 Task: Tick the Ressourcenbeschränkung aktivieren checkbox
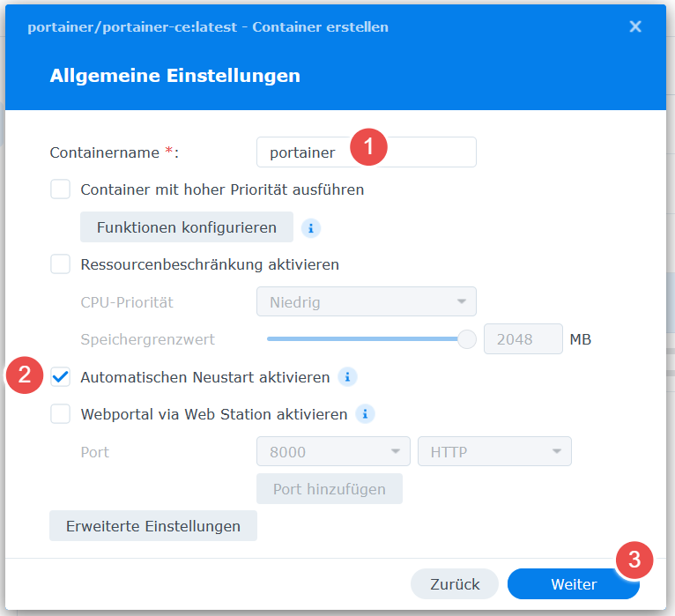(x=60, y=264)
